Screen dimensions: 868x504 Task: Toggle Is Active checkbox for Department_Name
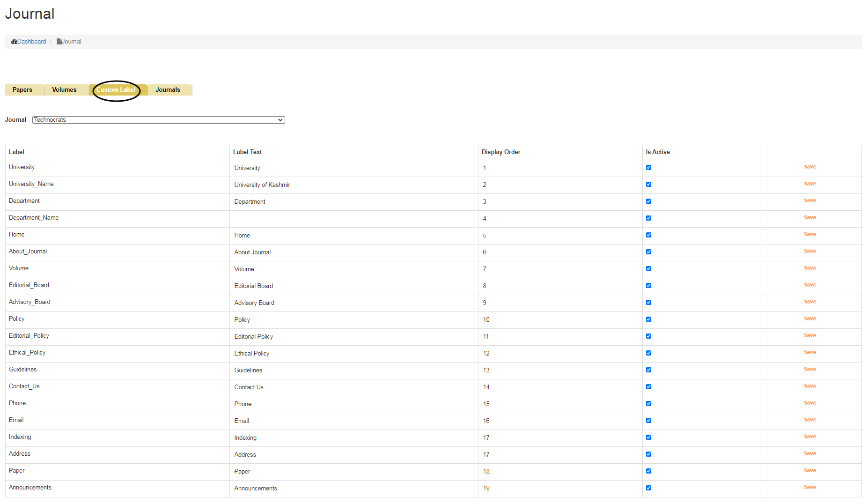click(x=648, y=218)
